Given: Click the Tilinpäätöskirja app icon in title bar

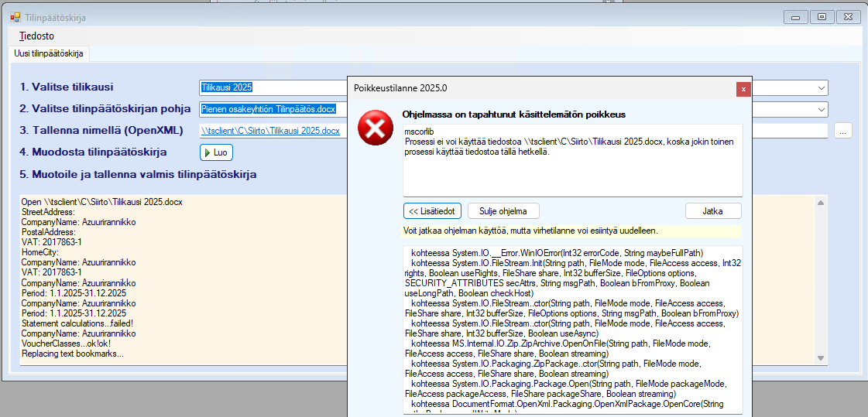Looking at the screenshot, I should pos(13,17).
